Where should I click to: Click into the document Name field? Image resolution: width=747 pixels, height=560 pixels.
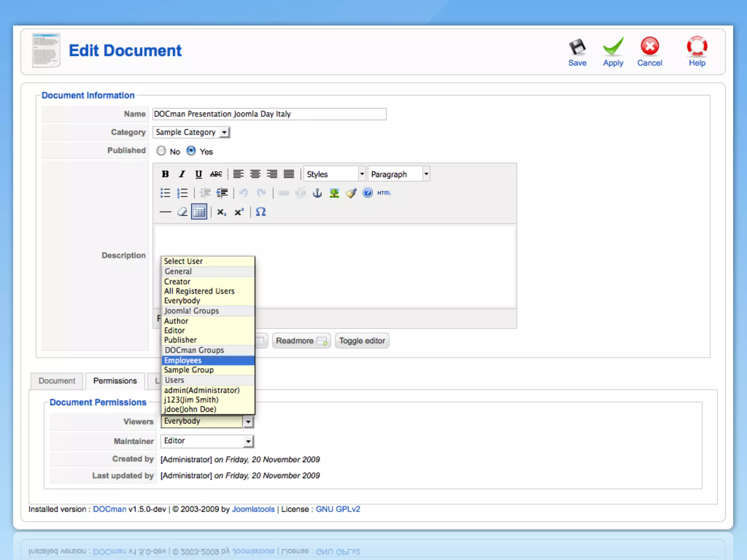[269, 114]
